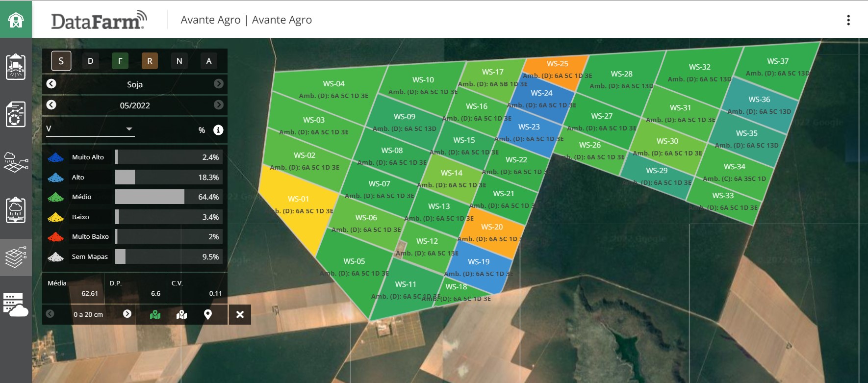Select the blue WS-23 field

tap(530, 132)
